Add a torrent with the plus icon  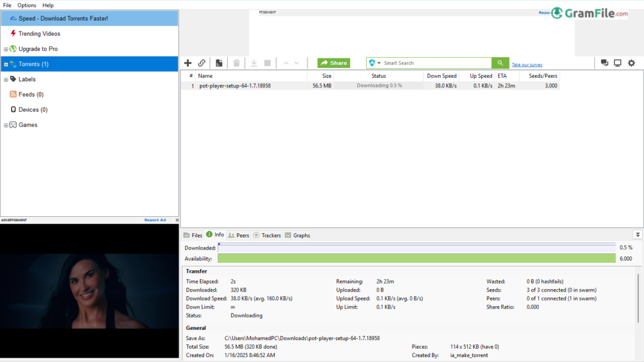click(187, 63)
